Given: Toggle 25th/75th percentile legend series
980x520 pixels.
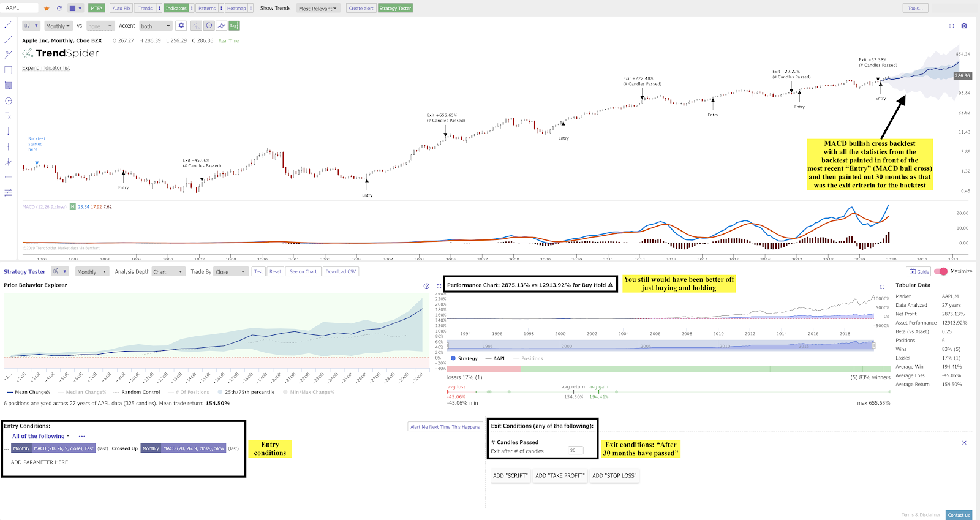Looking at the screenshot, I should [246, 392].
